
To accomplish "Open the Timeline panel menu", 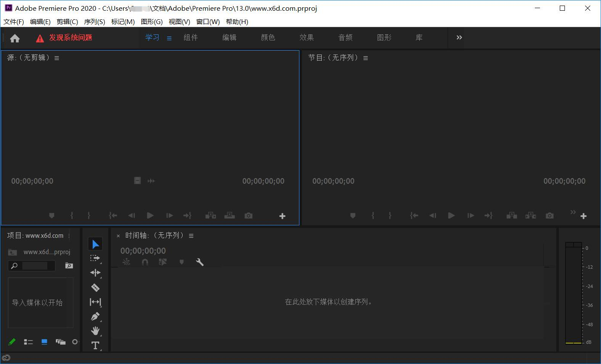I will [x=191, y=236].
